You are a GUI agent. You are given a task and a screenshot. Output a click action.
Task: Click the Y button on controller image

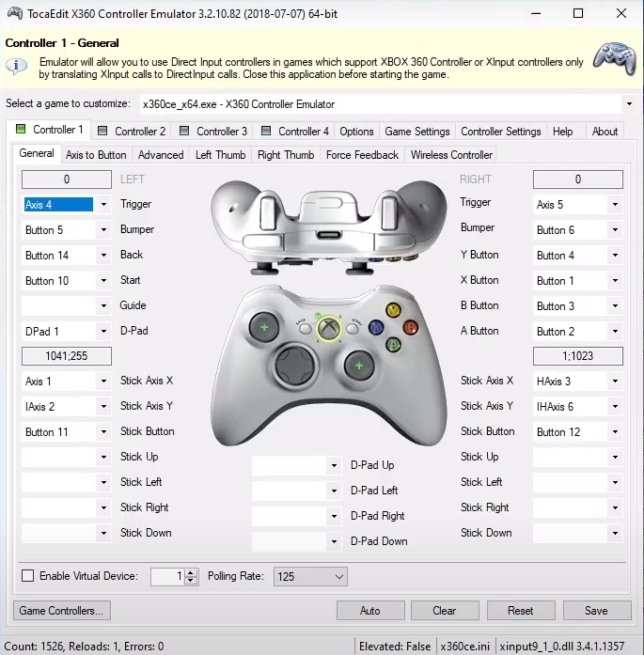[393, 310]
